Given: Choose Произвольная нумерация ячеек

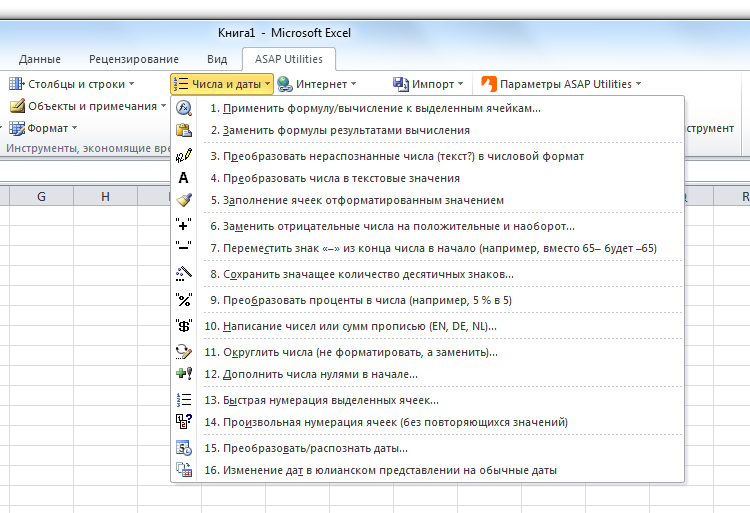Looking at the screenshot, I should [429, 422].
